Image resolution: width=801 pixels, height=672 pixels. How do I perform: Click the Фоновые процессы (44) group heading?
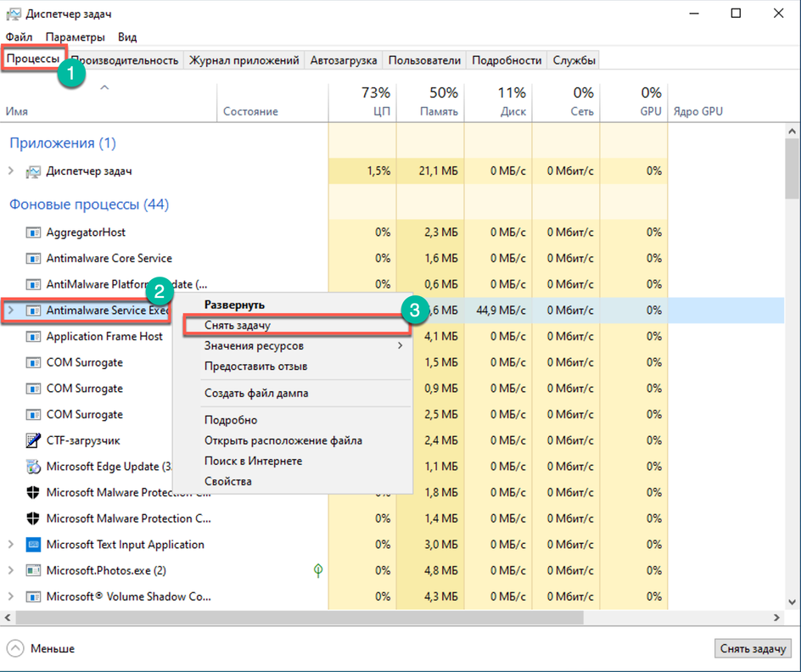[x=89, y=204]
